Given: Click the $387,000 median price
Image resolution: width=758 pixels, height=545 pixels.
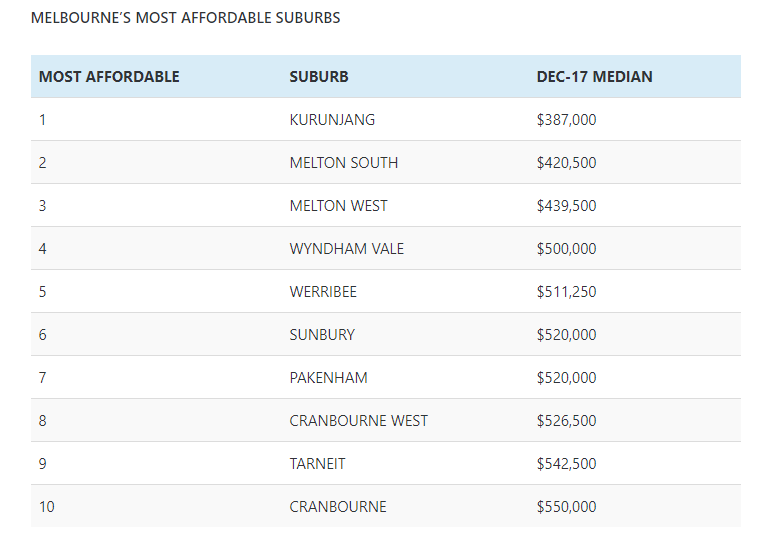Looking at the screenshot, I should coord(566,120).
